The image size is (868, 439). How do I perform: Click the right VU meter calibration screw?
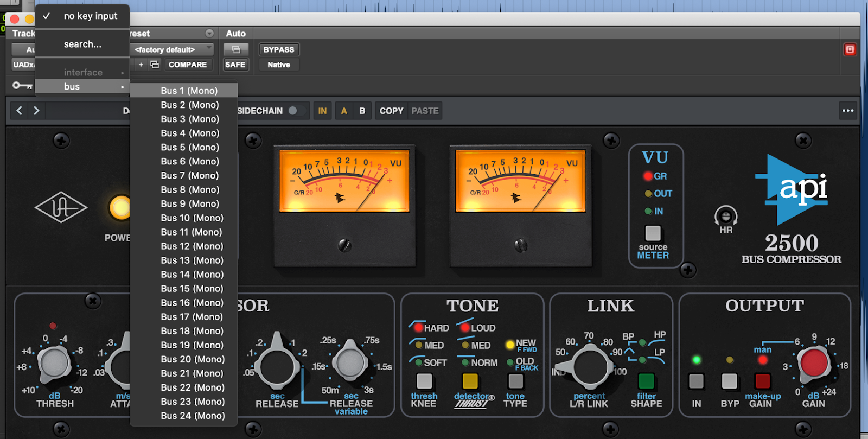point(521,245)
